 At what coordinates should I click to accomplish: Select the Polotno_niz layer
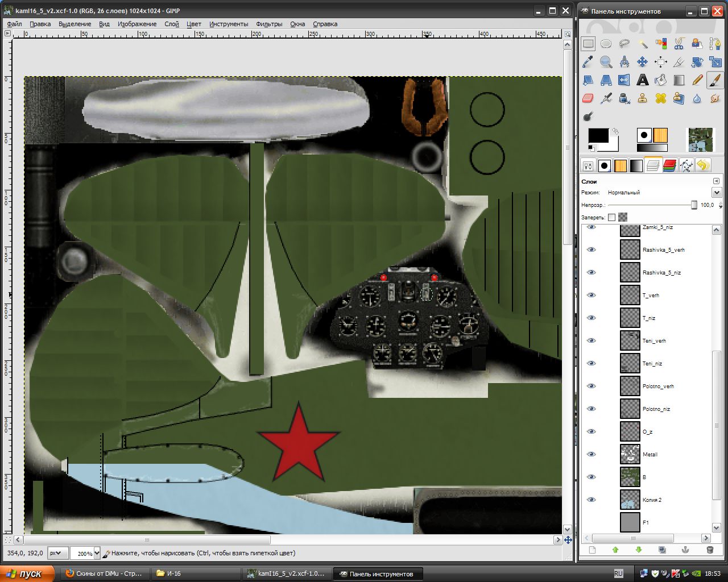656,409
